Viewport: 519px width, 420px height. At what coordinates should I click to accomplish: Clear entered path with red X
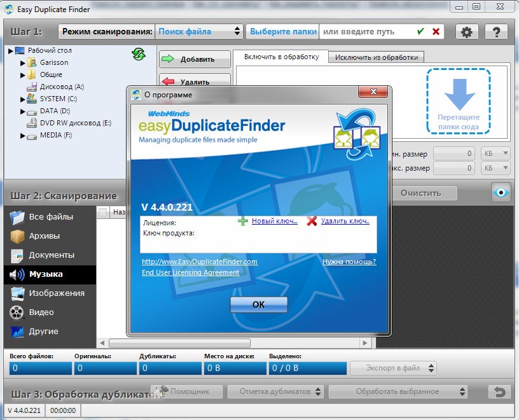pos(436,31)
